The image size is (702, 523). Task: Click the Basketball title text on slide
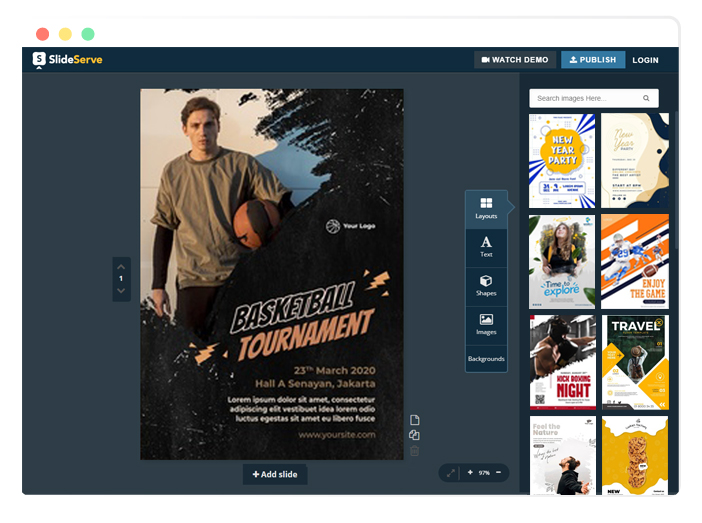click(x=293, y=306)
